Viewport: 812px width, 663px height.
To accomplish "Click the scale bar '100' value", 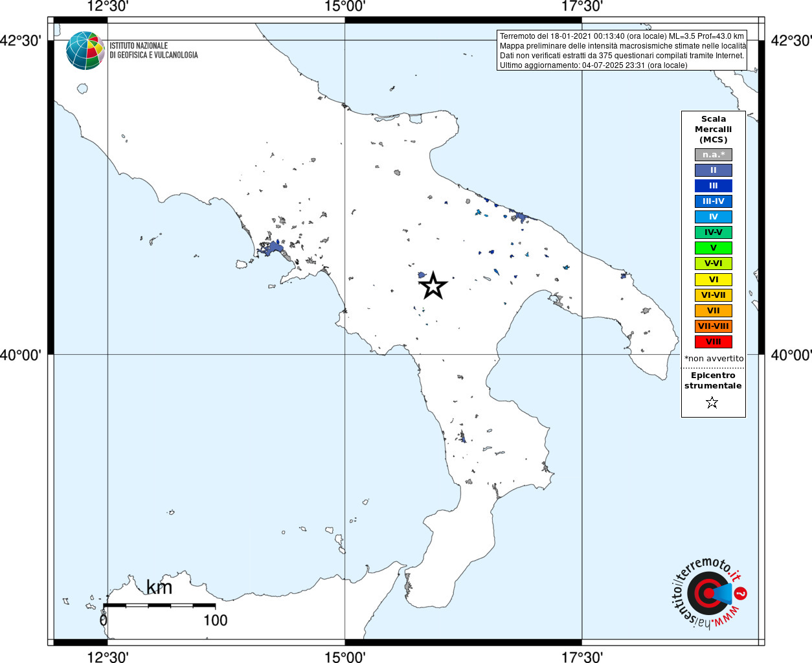I will (216, 620).
